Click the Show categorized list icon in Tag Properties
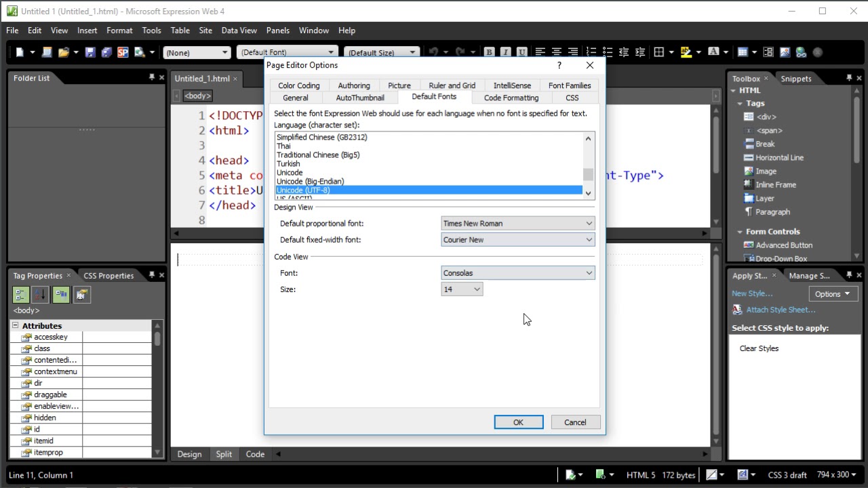Screen dimensions: 868x488 pyautogui.click(x=20, y=295)
